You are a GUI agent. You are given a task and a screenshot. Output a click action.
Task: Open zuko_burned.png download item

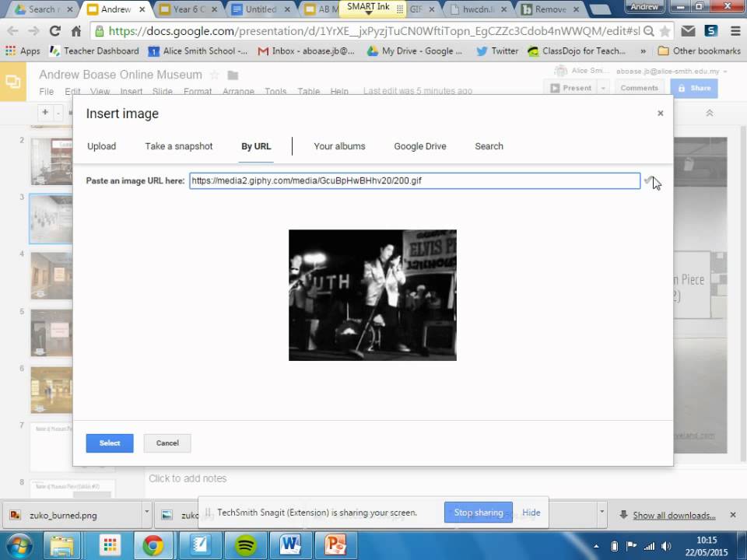(x=72, y=515)
